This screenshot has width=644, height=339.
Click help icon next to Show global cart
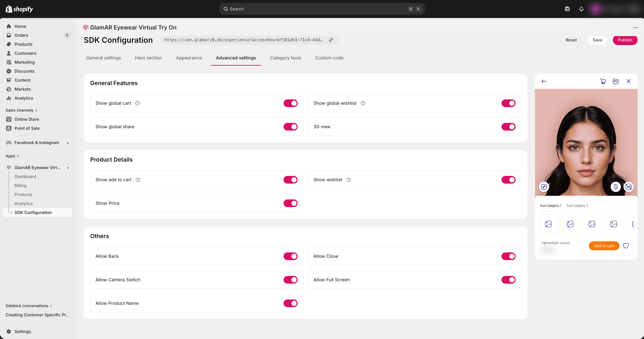point(138,103)
